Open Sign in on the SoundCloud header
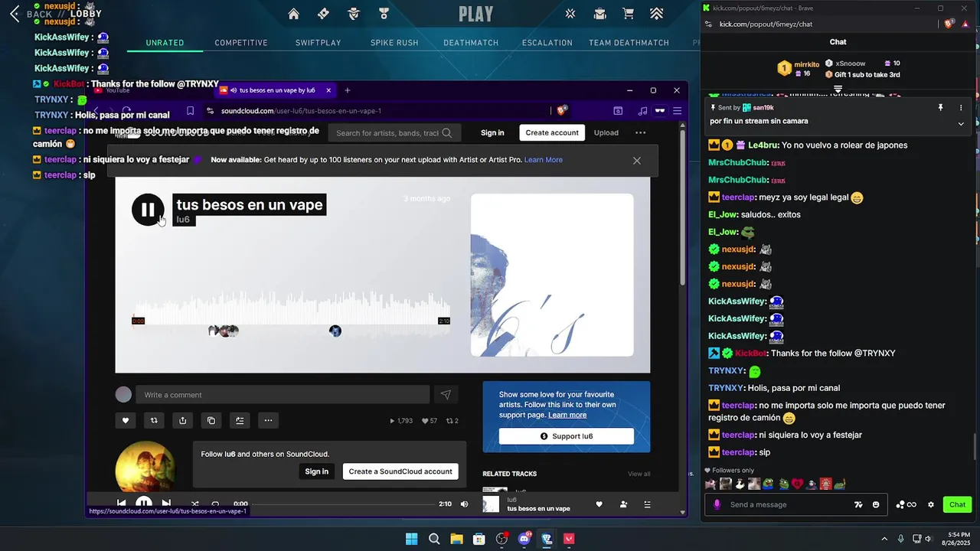This screenshot has height=551, width=980. (492, 133)
